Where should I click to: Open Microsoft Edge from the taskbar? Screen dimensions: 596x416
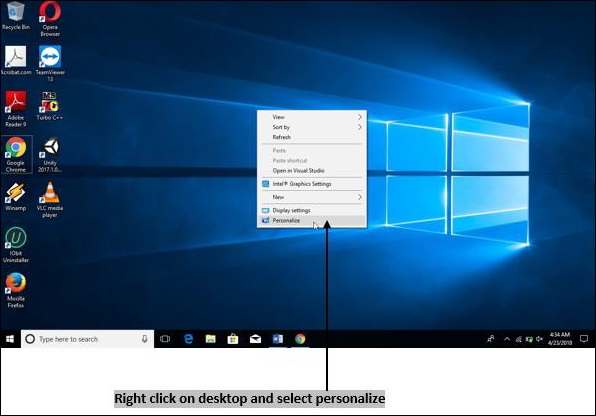coord(188,339)
